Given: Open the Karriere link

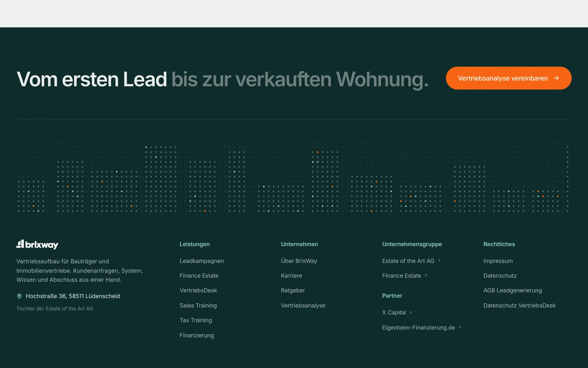Looking at the screenshot, I should click(291, 276).
